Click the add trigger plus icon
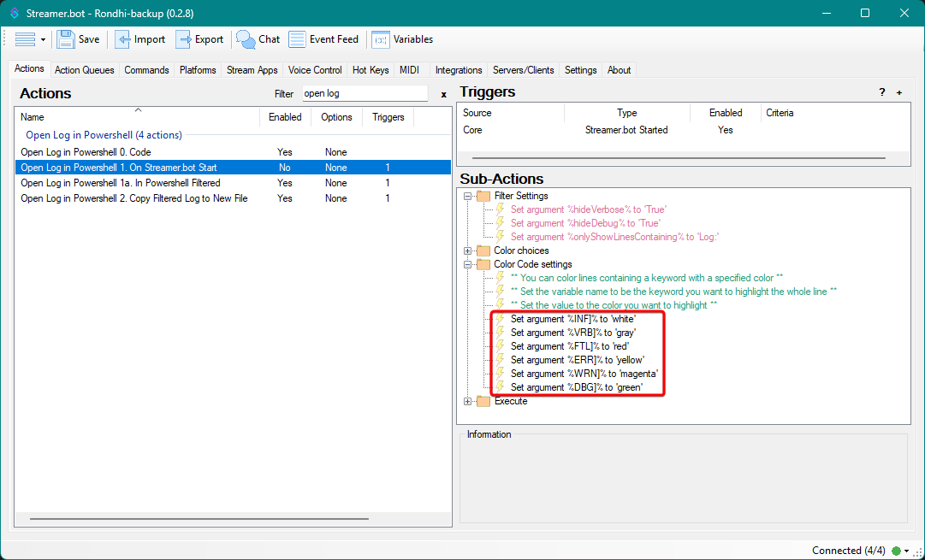The image size is (925, 560). [x=899, y=92]
